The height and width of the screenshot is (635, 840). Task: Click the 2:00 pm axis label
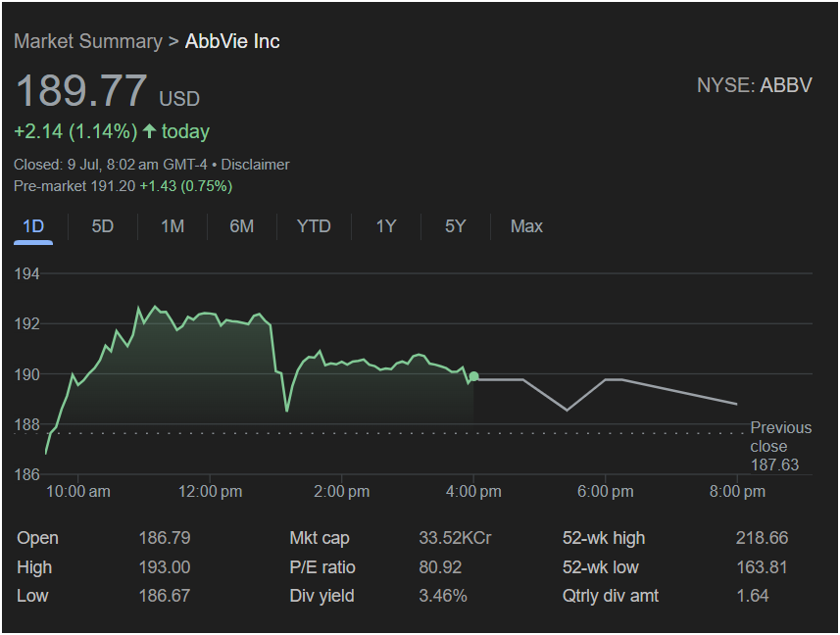tap(342, 491)
